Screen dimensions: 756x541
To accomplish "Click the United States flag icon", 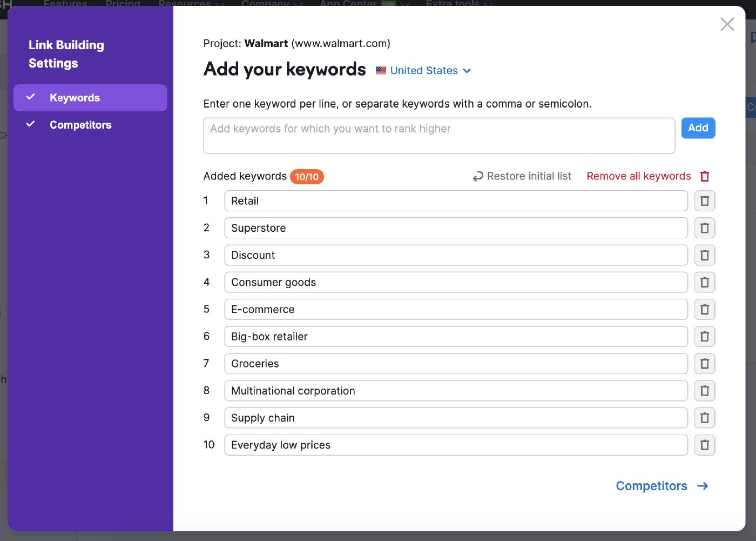I will tap(381, 70).
